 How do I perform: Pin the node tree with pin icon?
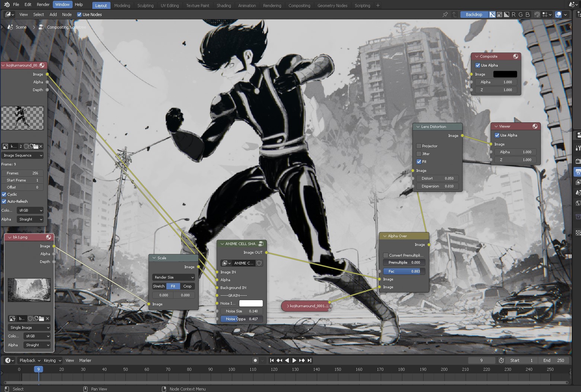pos(445,15)
